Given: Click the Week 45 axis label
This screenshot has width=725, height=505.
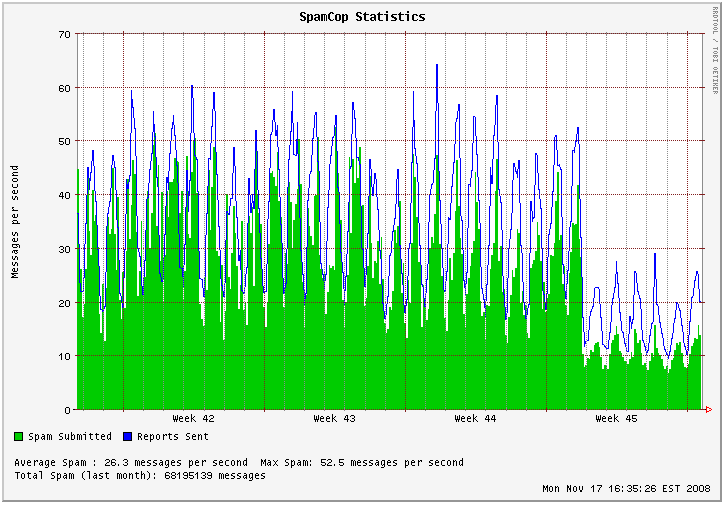Looking at the screenshot, I should [616, 419].
